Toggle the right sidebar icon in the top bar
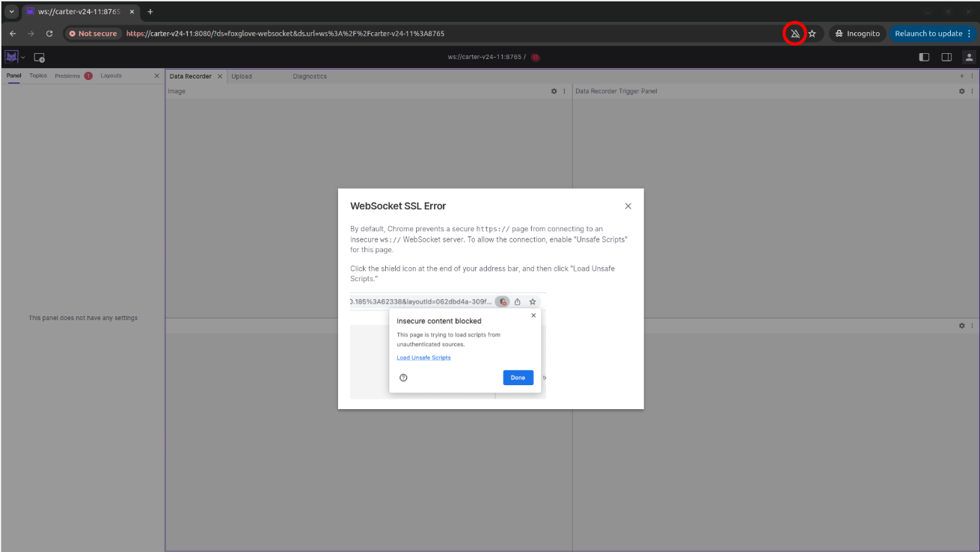This screenshot has height=552, width=980. click(x=946, y=57)
